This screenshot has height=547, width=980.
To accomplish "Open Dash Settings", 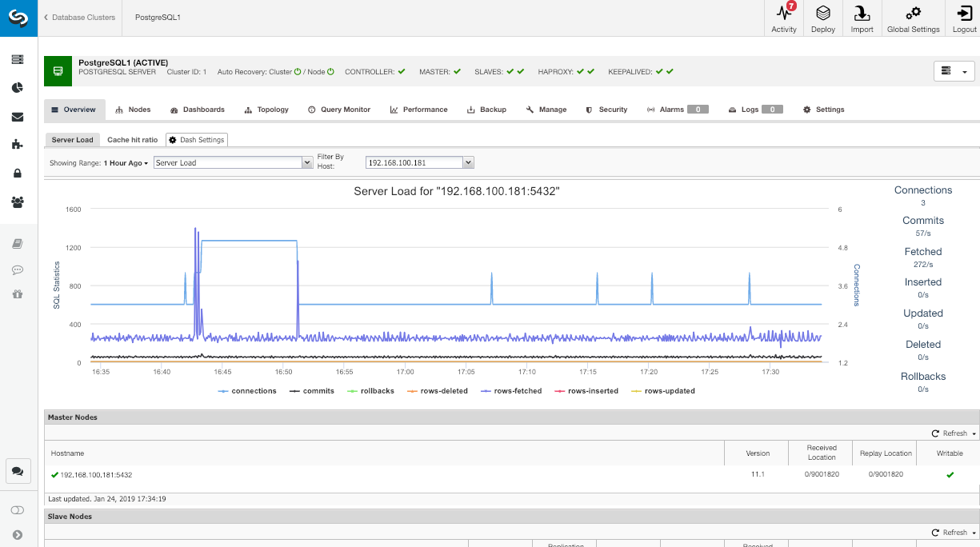I will click(x=197, y=140).
